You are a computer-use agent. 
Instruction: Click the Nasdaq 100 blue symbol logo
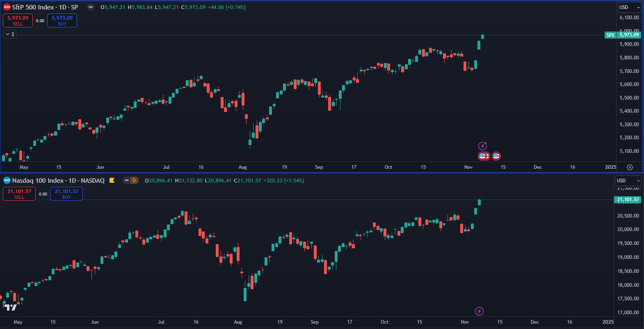click(7, 180)
